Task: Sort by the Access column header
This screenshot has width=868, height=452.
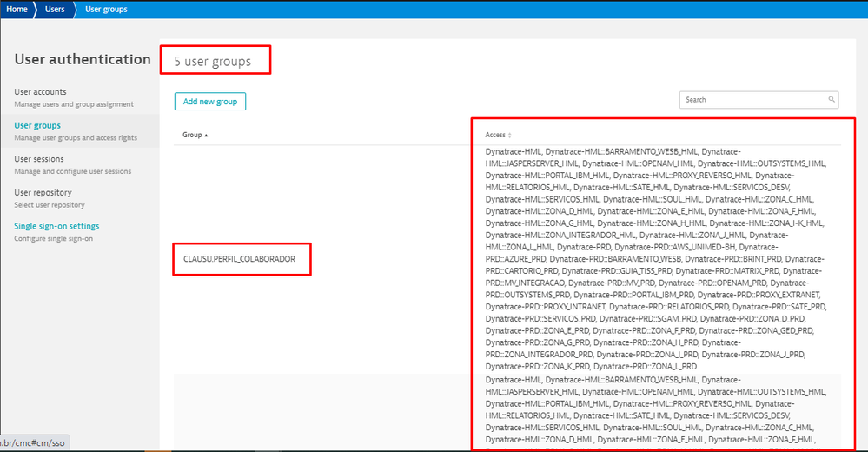Action: click(495, 136)
